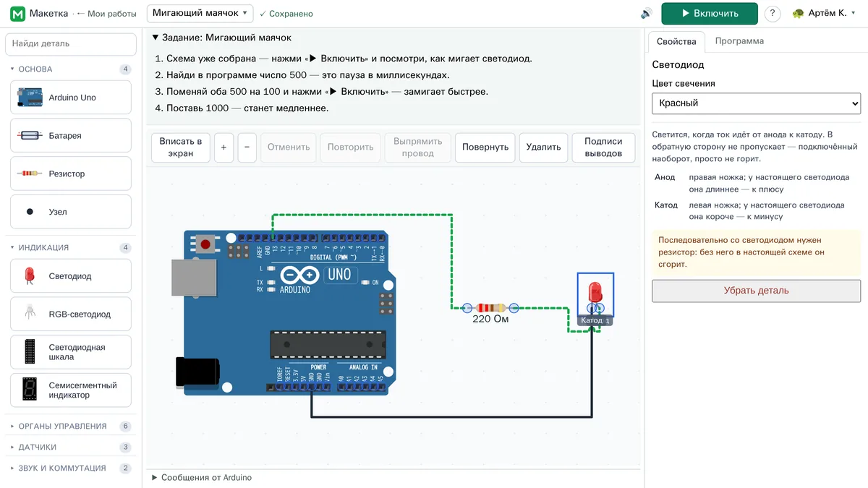Collapse the ИНДИКАЦИЯ category
Screen dimensions: 868x488
(x=71, y=248)
